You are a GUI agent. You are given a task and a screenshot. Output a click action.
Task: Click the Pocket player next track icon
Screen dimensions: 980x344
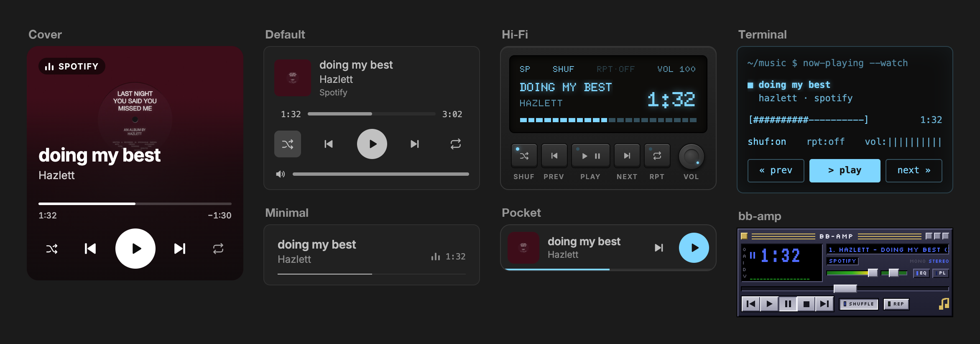tap(659, 248)
